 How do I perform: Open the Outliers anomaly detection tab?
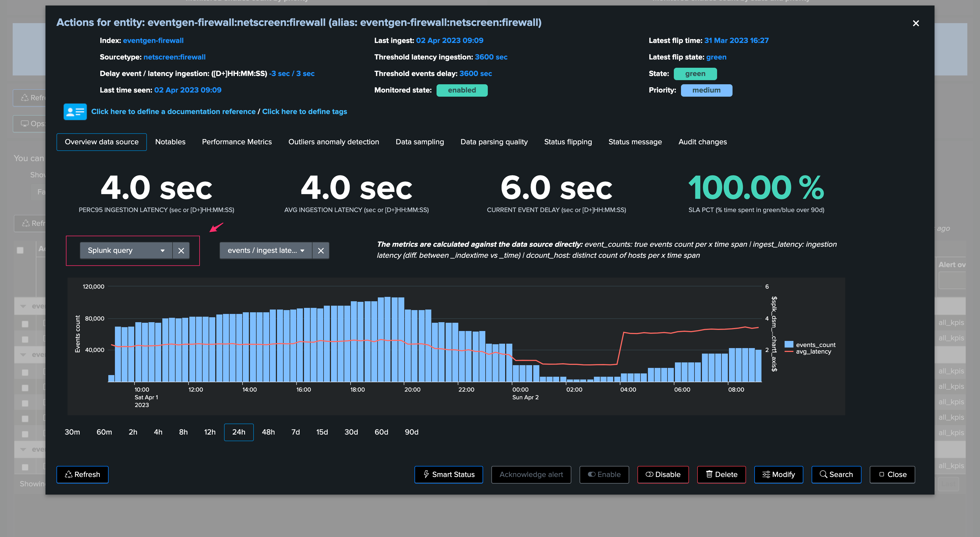(334, 142)
